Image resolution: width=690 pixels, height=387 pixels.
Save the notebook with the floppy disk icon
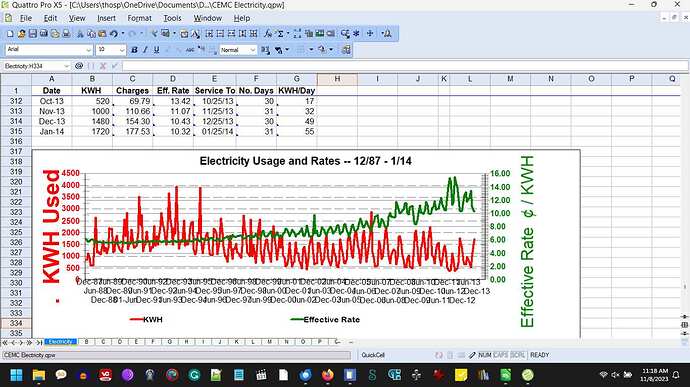[33, 33]
